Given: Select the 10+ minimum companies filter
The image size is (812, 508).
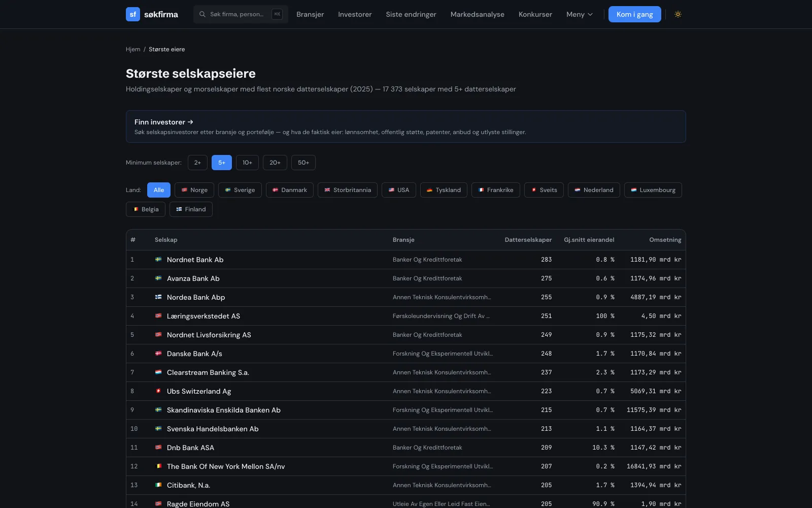Looking at the screenshot, I should click(x=247, y=163).
